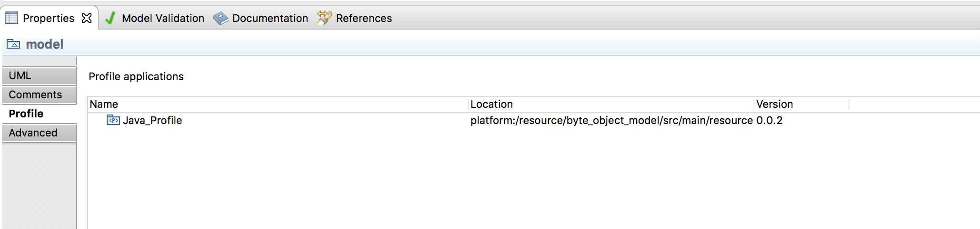Click the Documentation book icon
This screenshot has height=229, width=980.
220,18
